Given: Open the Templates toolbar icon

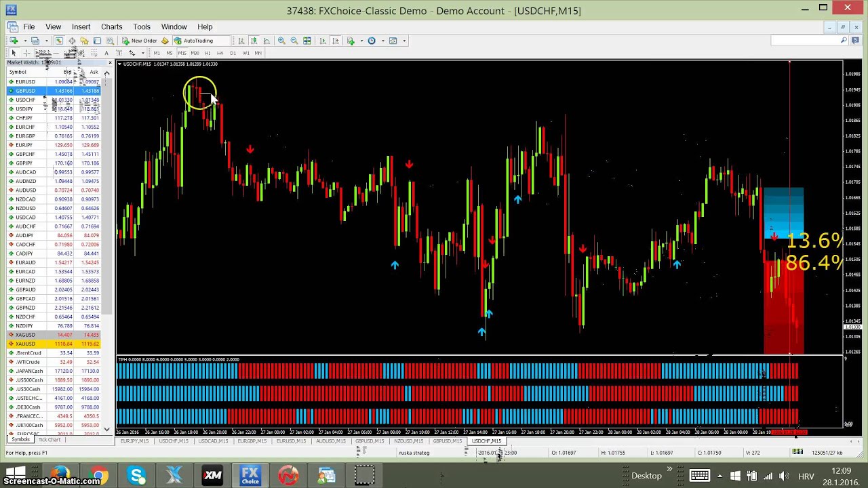Looking at the screenshot, I should pyautogui.click(x=393, y=41).
